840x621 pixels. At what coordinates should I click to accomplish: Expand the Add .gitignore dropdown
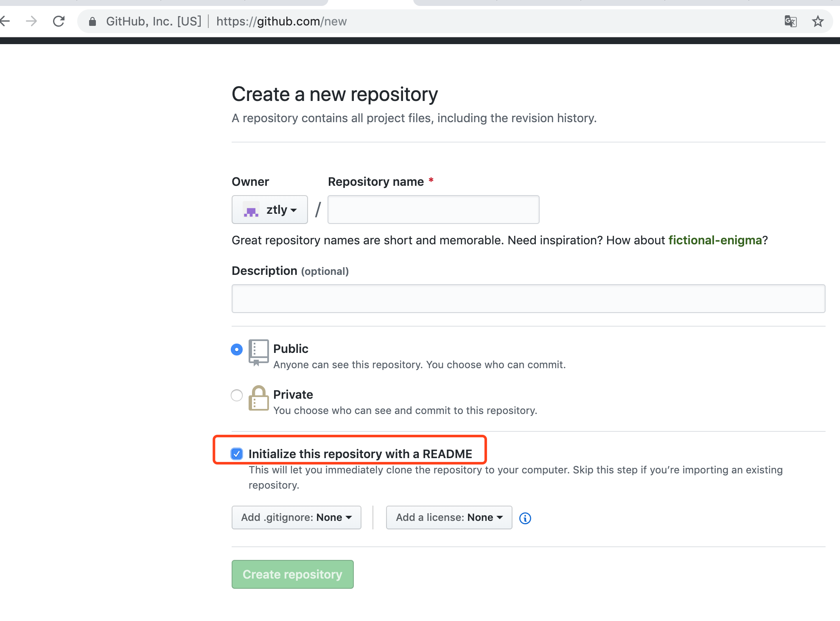296,517
